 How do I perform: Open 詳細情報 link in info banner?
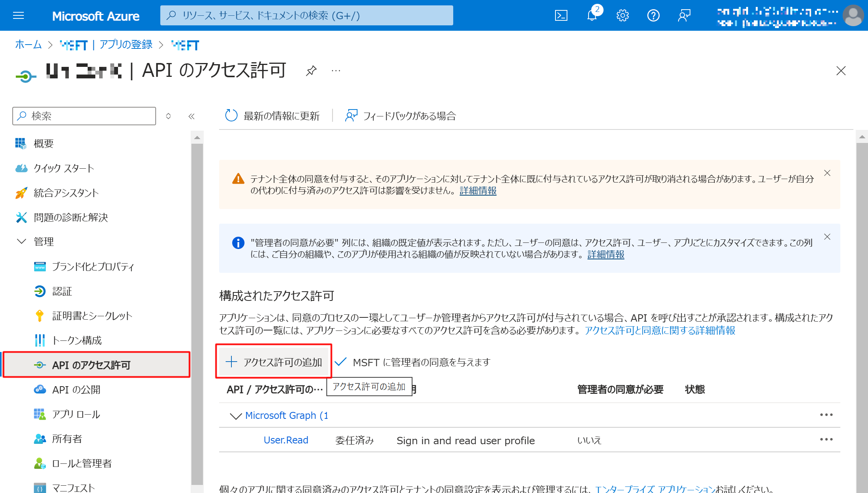(606, 254)
